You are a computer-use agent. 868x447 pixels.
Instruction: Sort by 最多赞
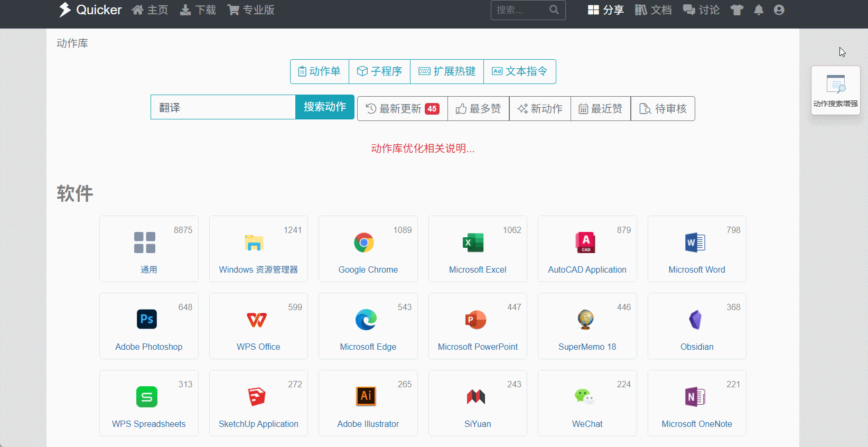tap(478, 109)
